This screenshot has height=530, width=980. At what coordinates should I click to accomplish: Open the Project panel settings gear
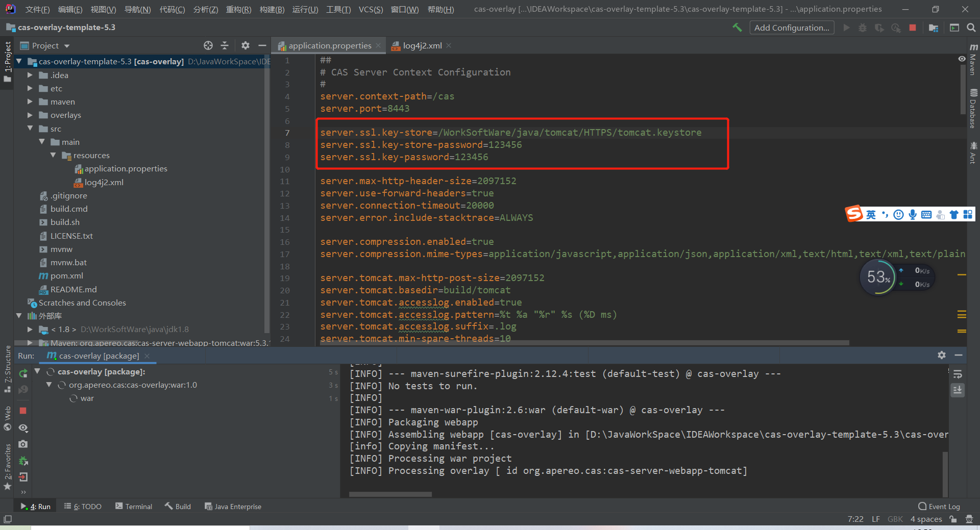[246, 45]
